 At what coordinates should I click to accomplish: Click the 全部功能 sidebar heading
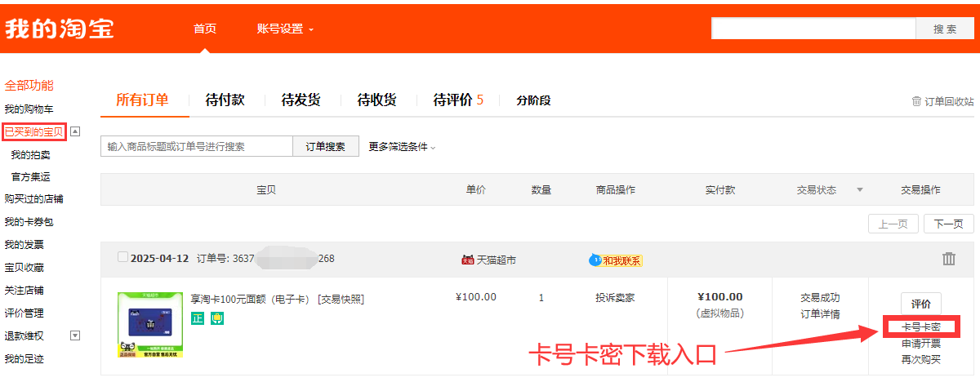pos(29,85)
